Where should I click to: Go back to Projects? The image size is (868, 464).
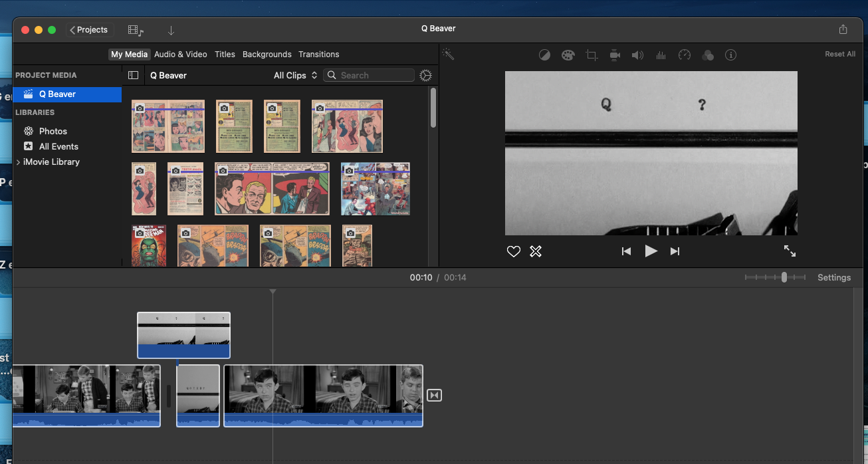[x=90, y=30]
